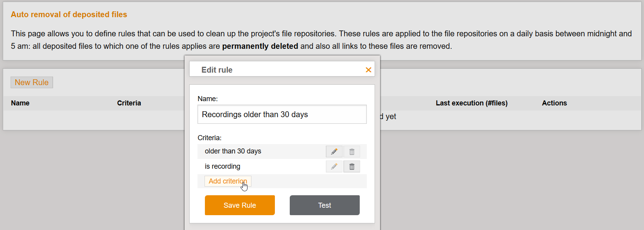The height and width of the screenshot is (230, 644).
Task: Click the Actions column header
Action: 554,103
